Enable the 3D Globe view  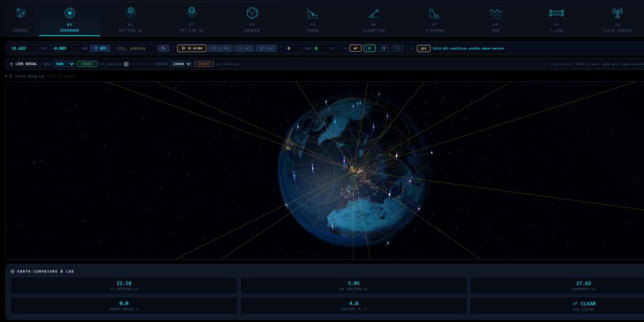pos(192,48)
